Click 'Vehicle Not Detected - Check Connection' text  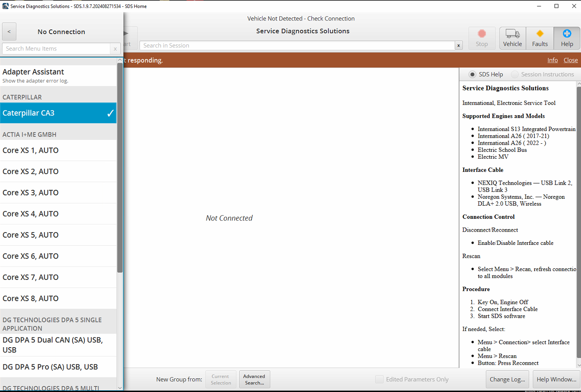[301, 18]
